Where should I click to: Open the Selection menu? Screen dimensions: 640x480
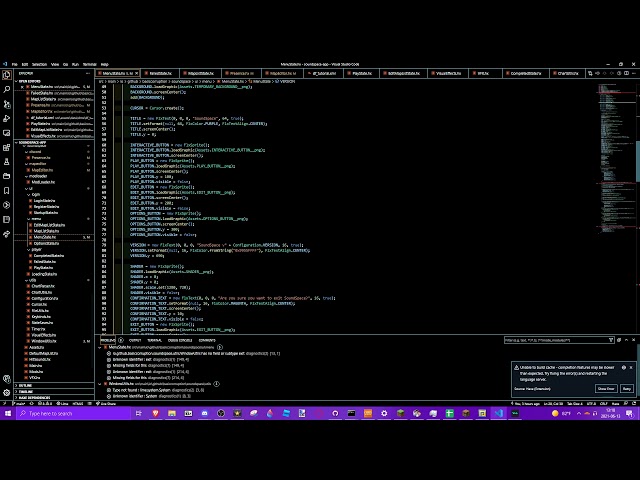39,64
